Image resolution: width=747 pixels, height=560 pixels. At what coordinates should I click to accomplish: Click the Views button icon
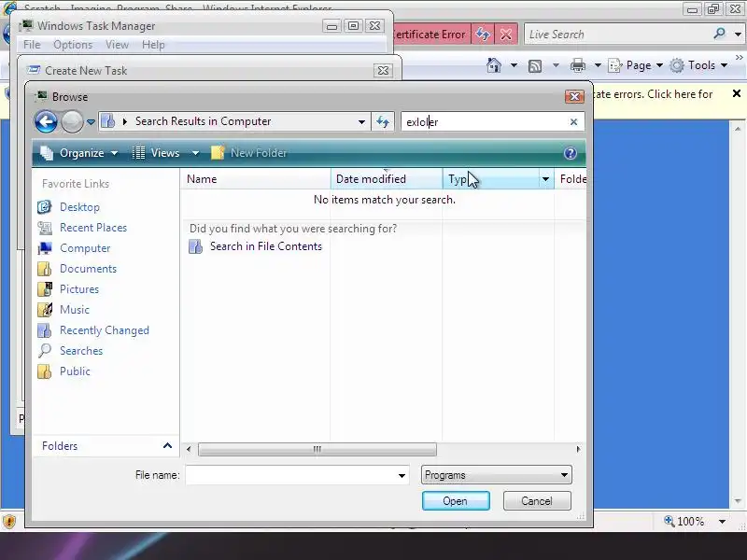pos(138,153)
